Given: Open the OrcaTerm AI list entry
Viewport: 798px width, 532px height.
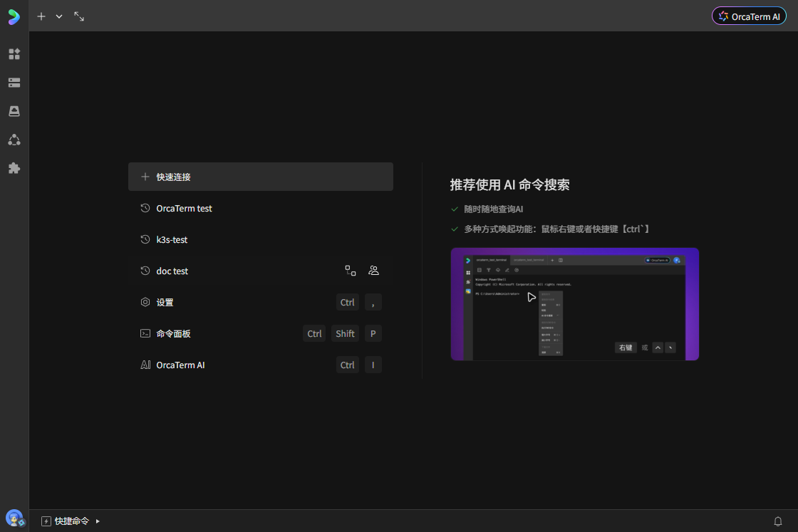Looking at the screenshot, I should (261, 365).
